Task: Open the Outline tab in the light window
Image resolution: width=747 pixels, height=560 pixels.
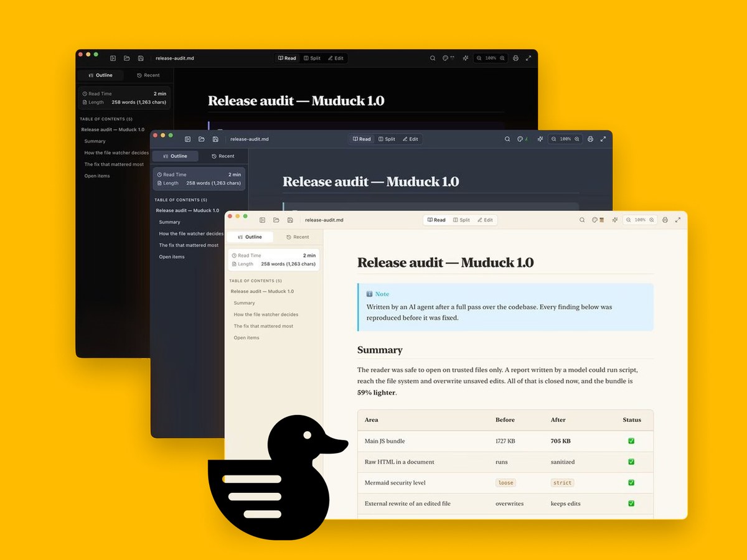Action: click(x=250, y=237)
